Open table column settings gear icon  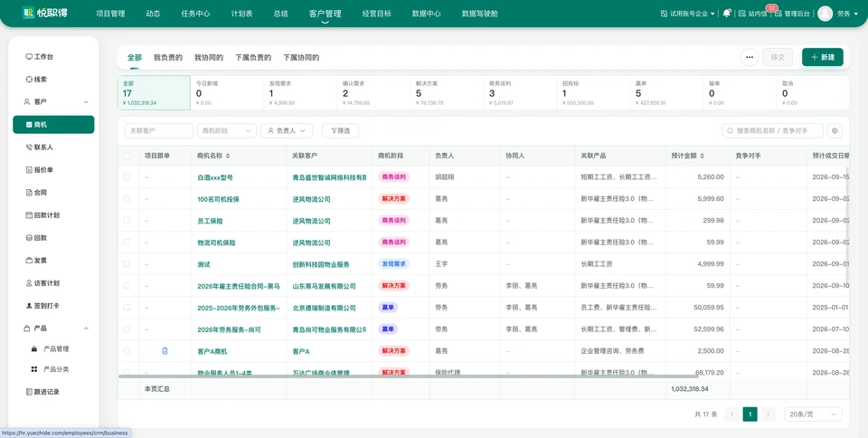coord(835,130)
